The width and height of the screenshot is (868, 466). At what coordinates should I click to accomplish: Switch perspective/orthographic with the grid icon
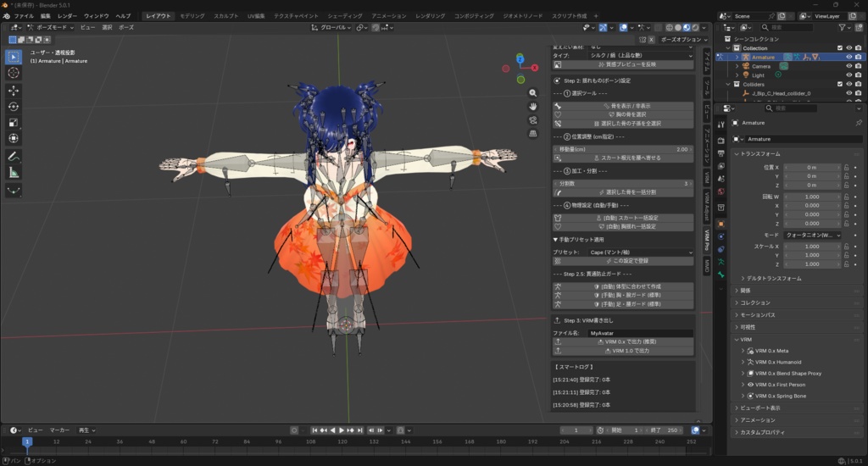532,133
